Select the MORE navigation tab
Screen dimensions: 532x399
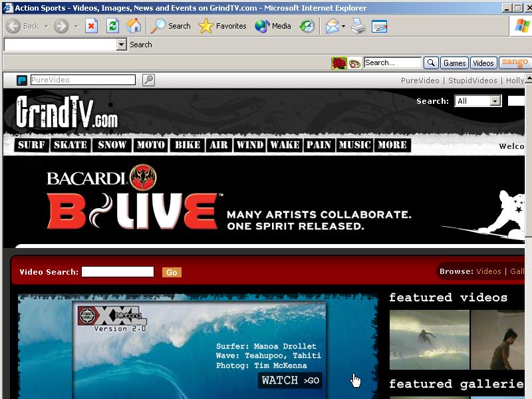[x=392, y=145]
